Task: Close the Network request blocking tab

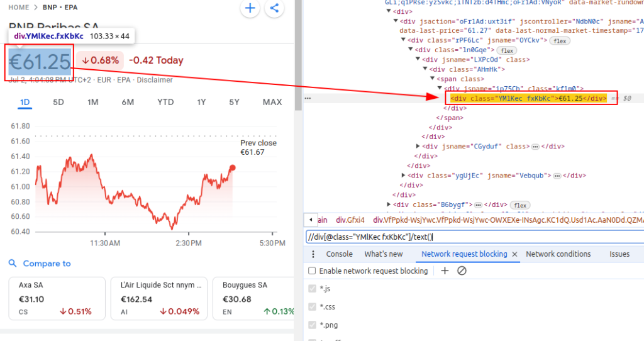Action: point(514,254)
